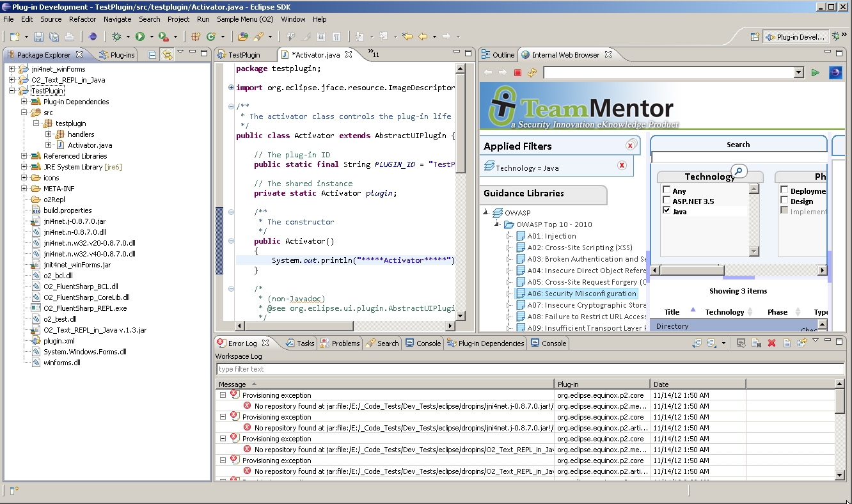
Task: Click the red Stop button in web browser
Action: tap(517, 72)
